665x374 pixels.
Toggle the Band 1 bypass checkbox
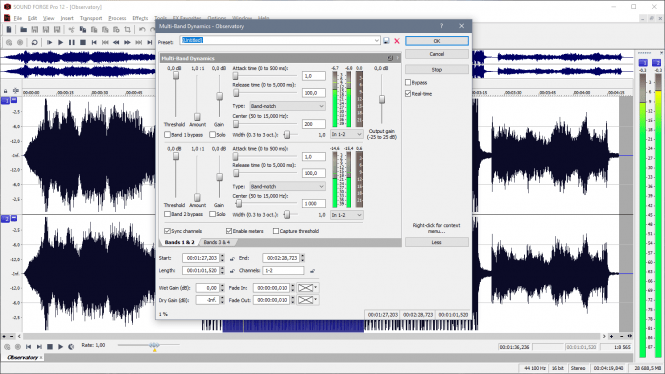pos(168,135)
